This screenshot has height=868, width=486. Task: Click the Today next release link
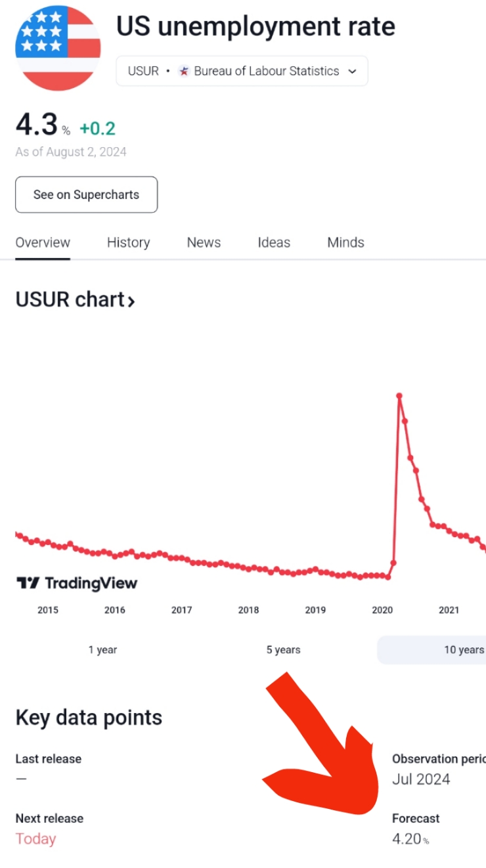click(35, 838)
